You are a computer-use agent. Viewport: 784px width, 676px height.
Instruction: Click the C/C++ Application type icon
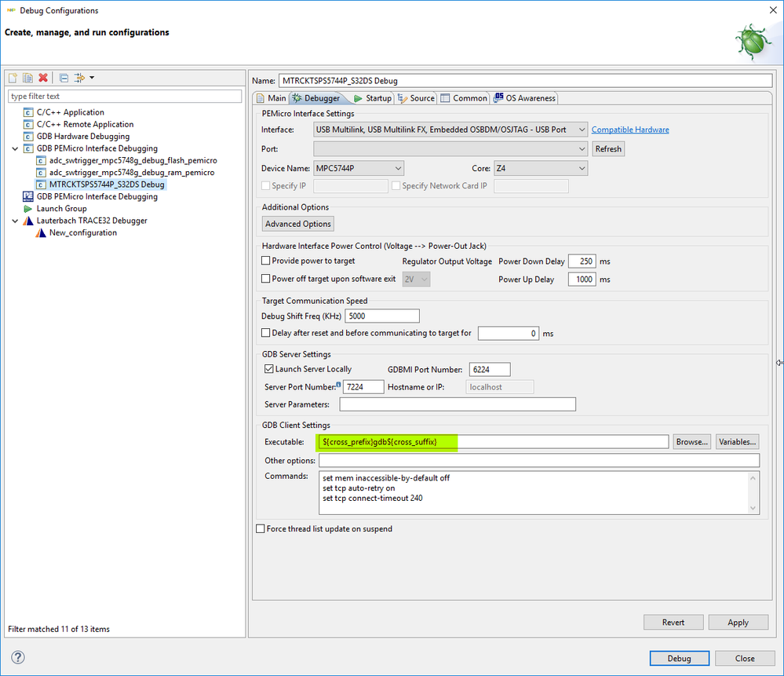[x=28, y=112]
